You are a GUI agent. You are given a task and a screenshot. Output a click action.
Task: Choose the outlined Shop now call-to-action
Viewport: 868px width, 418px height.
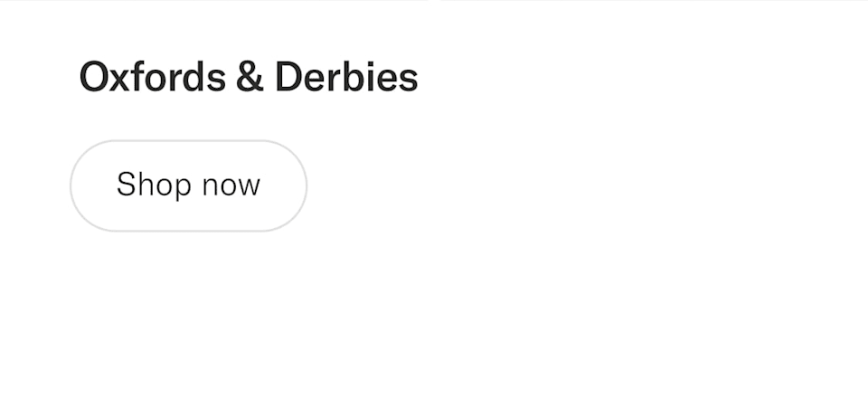tap(188, 185)
